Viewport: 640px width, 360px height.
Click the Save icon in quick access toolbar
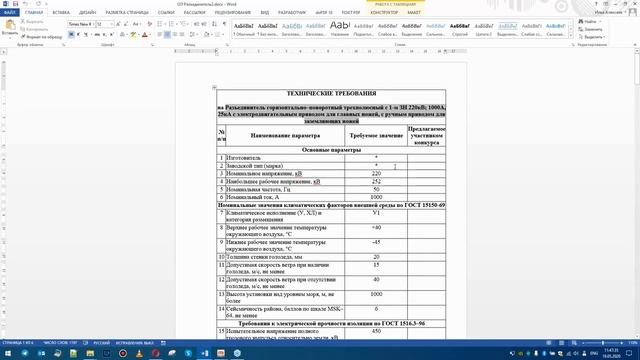(x=15, y=4)
